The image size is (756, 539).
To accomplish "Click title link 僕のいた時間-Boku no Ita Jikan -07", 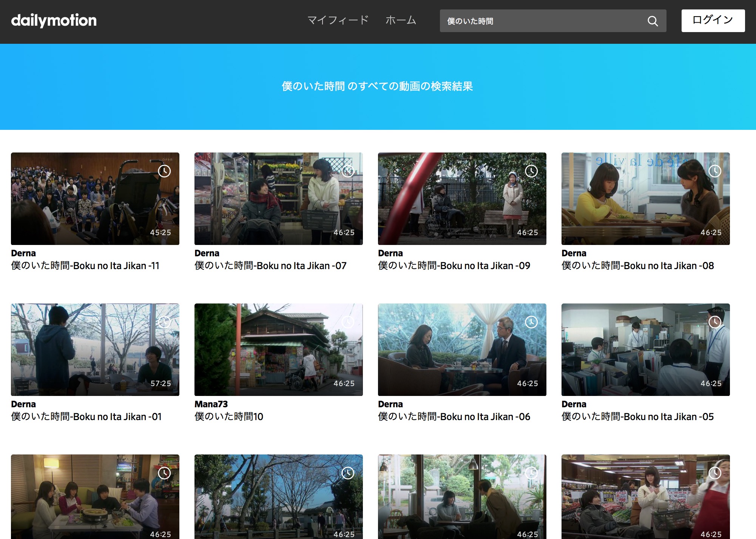I will pyautogui.click(x=270, y=266).
